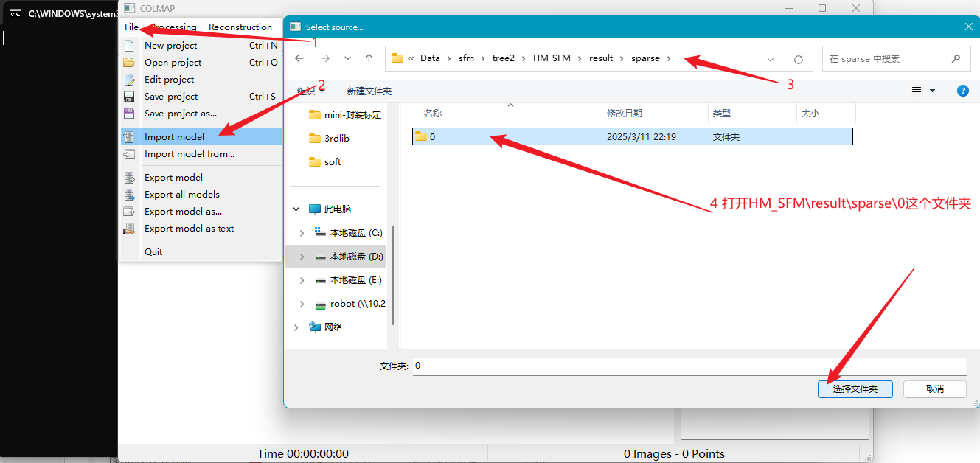Open the address bar path history dropdown
This screenshot has height=463, width=980.
coord(771,59)
